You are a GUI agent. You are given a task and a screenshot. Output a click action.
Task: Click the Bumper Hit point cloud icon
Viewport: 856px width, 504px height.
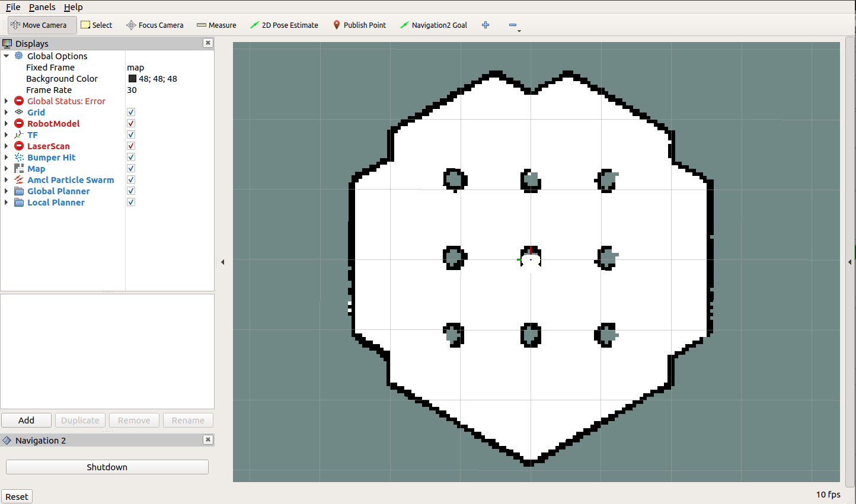click(x=19, y=157)
